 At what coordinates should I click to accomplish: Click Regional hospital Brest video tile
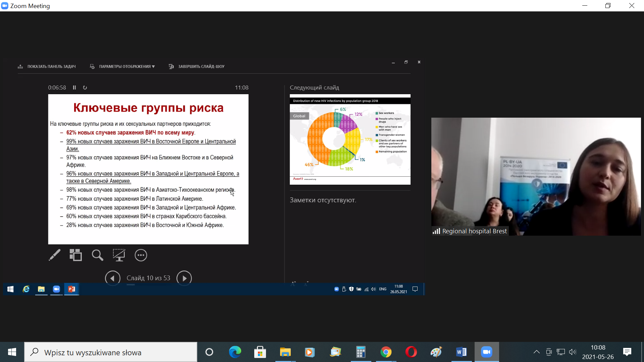536,176
